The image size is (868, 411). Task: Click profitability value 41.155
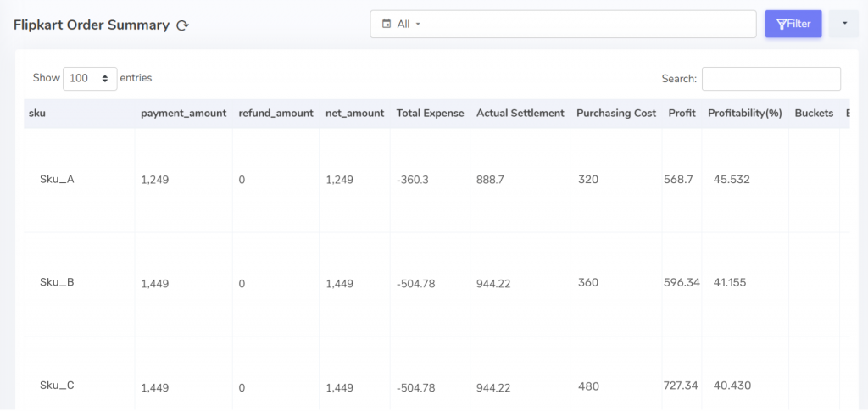click(730, 282)
